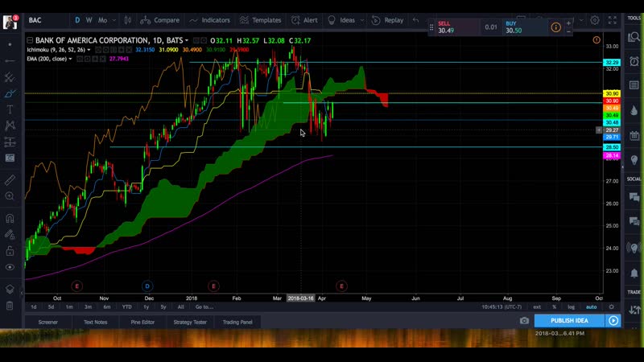Expand the interval dropdown arrow after Mo

114,20
